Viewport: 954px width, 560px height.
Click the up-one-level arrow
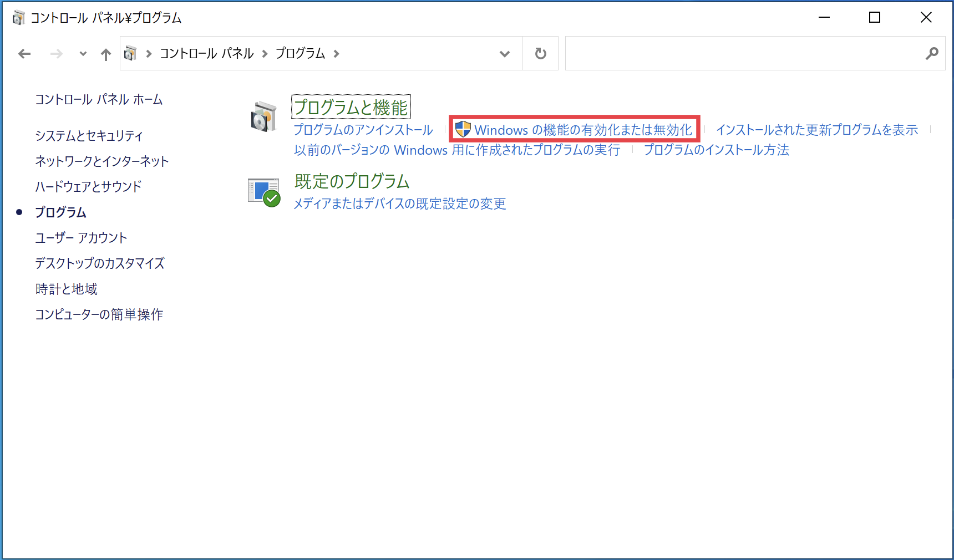105,53
